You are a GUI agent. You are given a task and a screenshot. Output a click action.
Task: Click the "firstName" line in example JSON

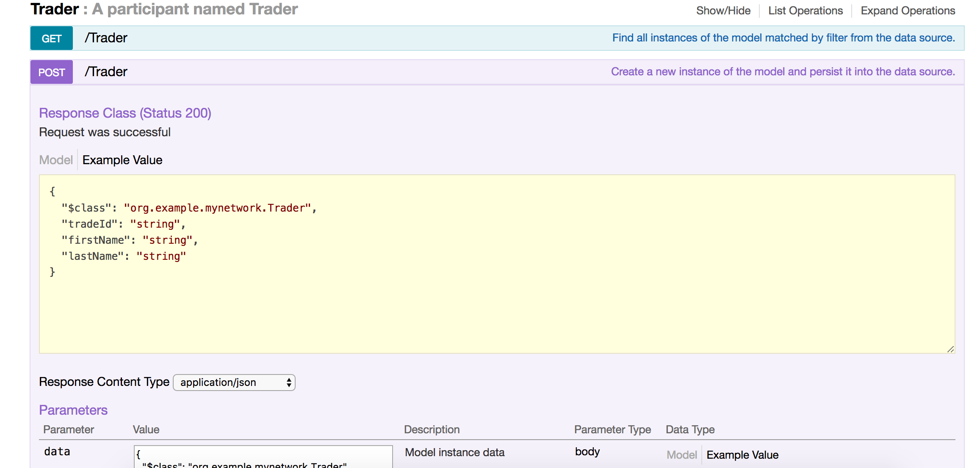130,240
